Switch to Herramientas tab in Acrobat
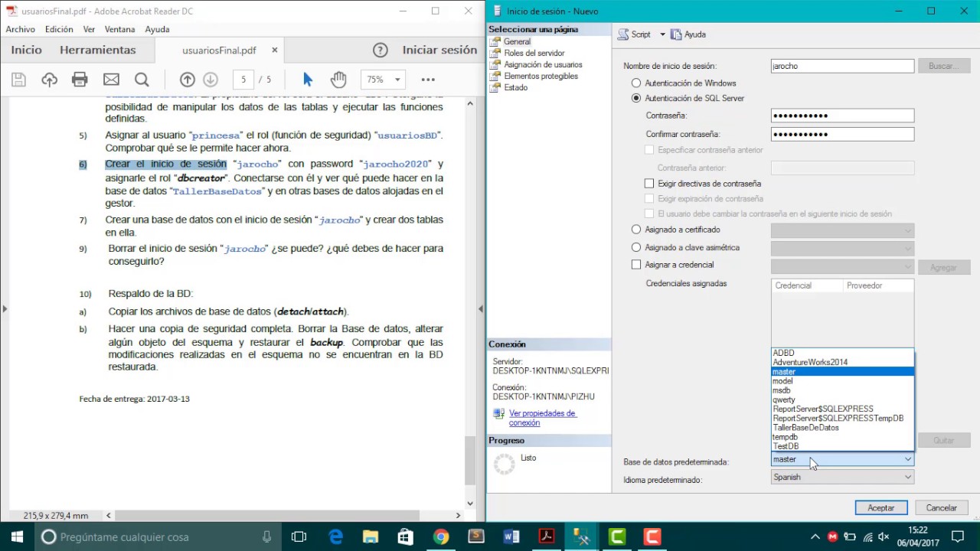Screen dimensions: 980x551 pos(98,50)
